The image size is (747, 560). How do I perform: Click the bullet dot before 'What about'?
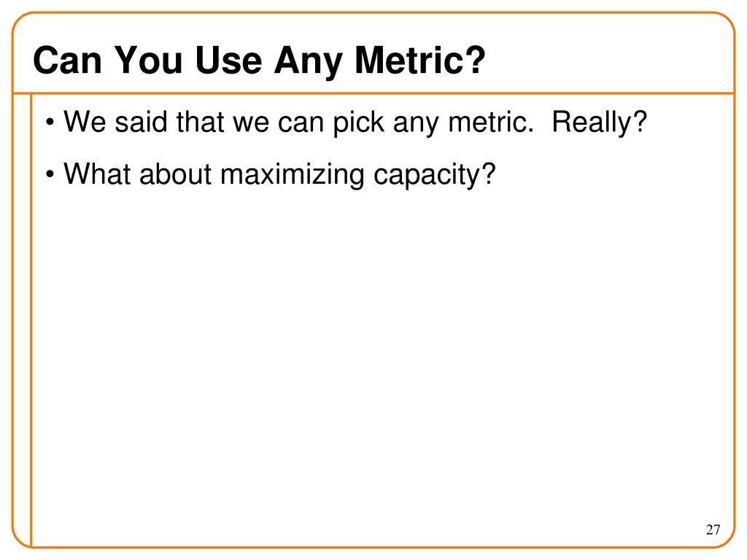pyautogui.click(x=50, y=175)
